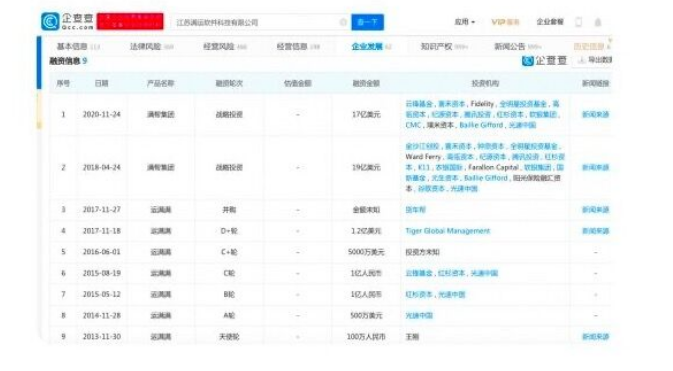Open 云锋基金 in the 2020-11-24 row
This screenshot has height=371, width=673.
coord(419,104)
